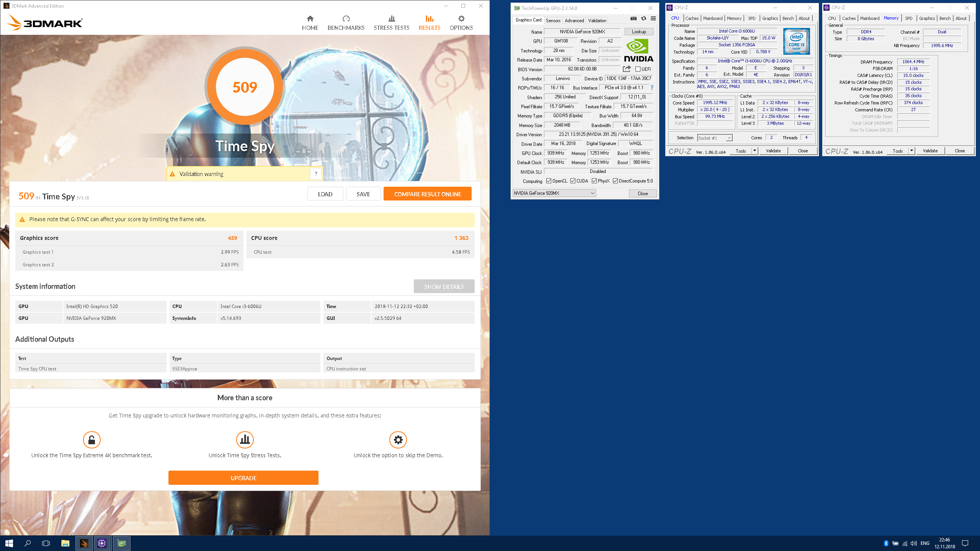980x551 pixels.
Task: Toggle the DirectCompute 5.0 checkbox in GPU-Z
Action: tap(615, 181)
